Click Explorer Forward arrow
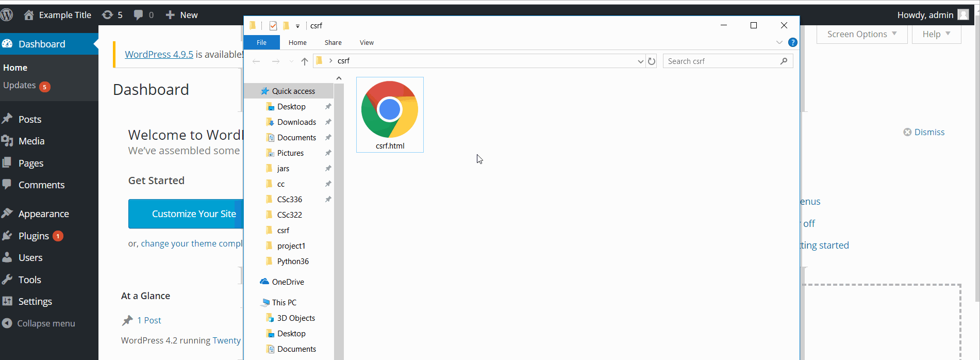 276,61
